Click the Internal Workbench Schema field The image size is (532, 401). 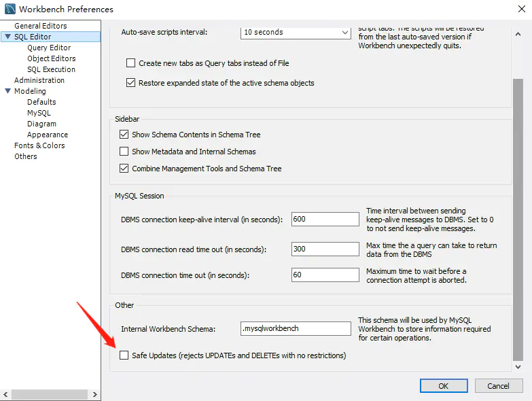click(x=296, y=328)
